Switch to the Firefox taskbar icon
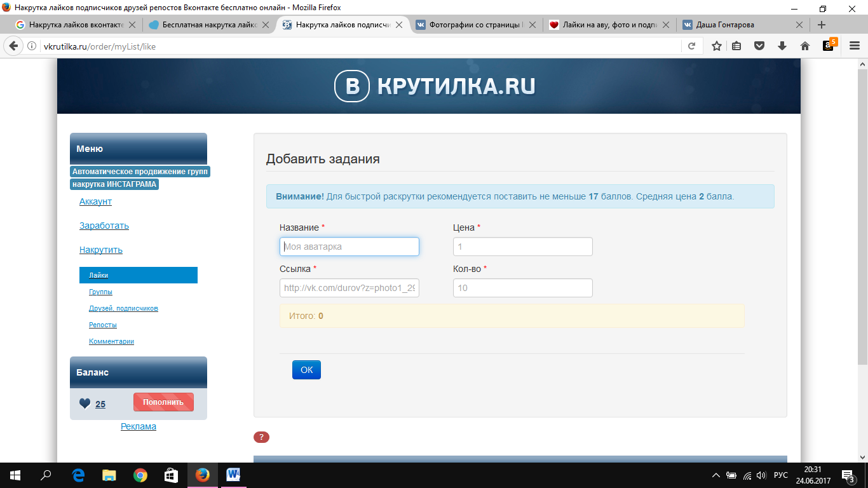868x488 pixels. pyautogui.click(x=202, y=475)
